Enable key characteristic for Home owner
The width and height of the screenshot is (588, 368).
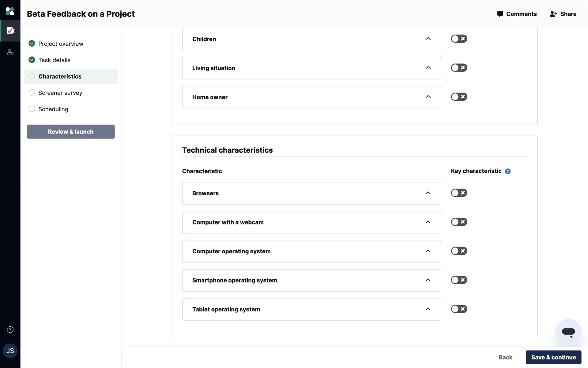click(x=459, y=97)
